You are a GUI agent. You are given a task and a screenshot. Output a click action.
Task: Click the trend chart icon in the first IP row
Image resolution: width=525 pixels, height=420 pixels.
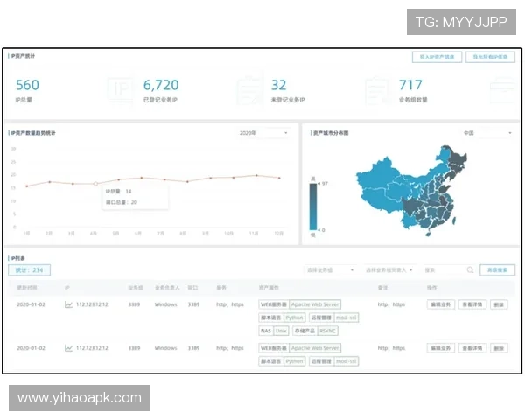coord(68,304)
